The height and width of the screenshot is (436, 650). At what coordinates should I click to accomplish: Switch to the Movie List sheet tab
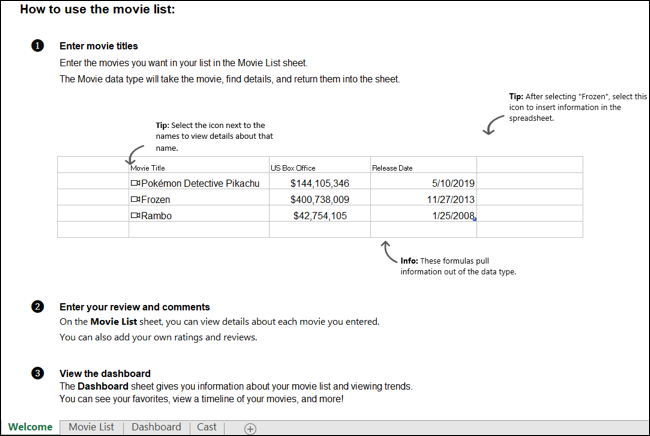point(91,427)
